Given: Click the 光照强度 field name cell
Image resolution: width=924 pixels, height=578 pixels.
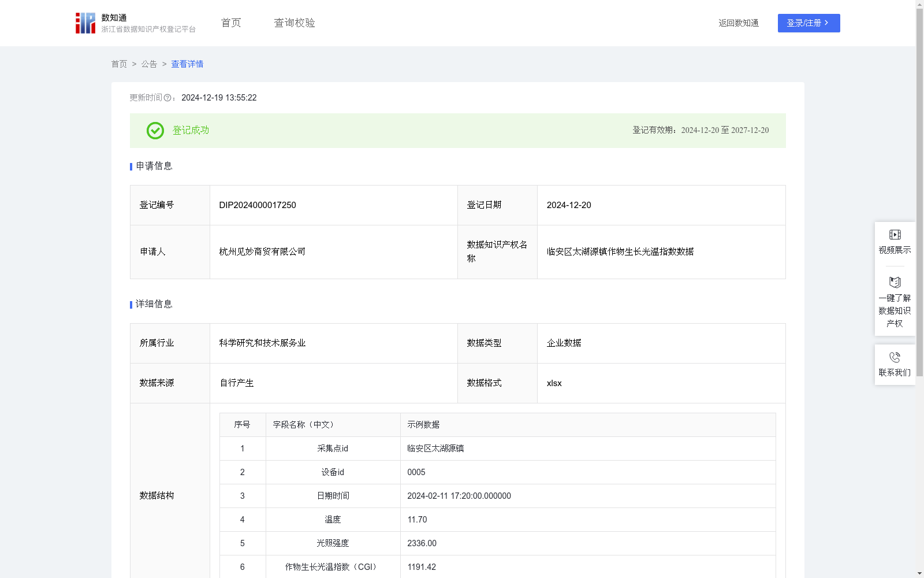Looking at the screenshot, I should (333, 543).
